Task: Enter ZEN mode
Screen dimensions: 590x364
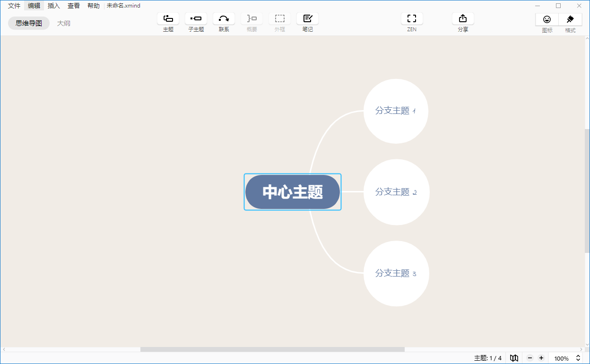Action: point(412,18)
